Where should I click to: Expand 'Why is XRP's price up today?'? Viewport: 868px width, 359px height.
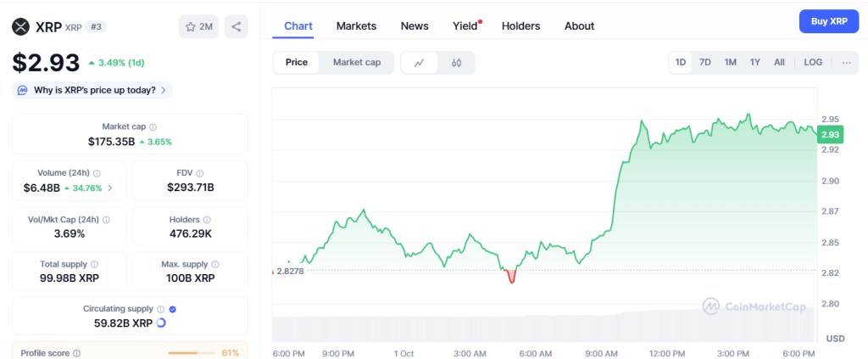pos(93,89)
